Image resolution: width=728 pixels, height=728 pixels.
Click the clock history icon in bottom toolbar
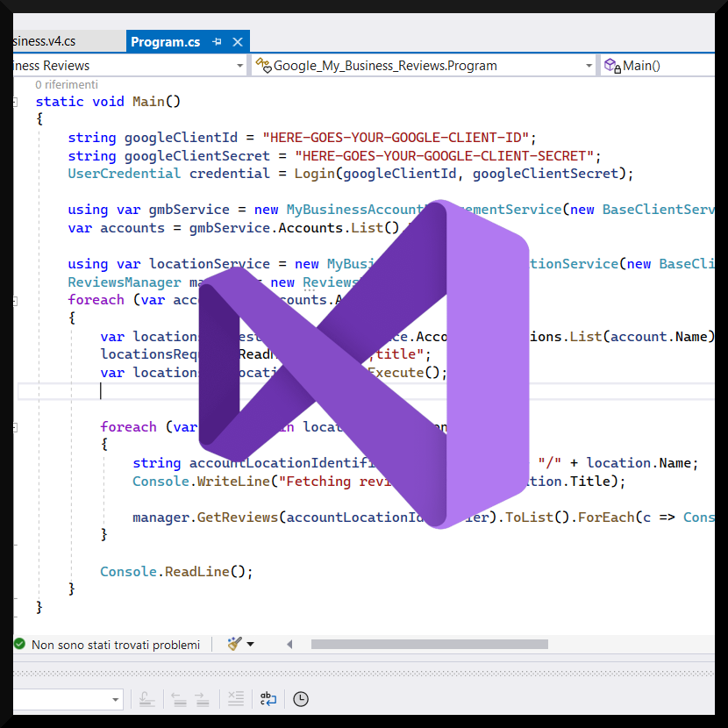tap(299, 699)
